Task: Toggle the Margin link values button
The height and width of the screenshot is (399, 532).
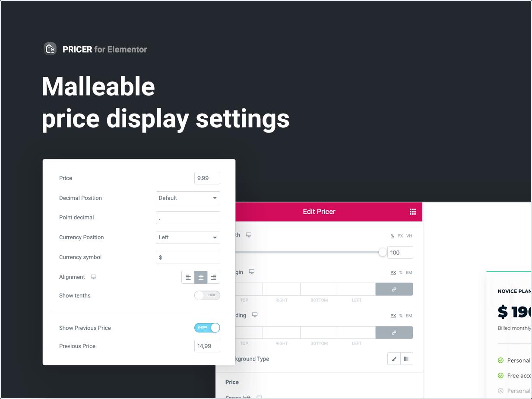Action: pyautogui.click(x=394, y=289)
